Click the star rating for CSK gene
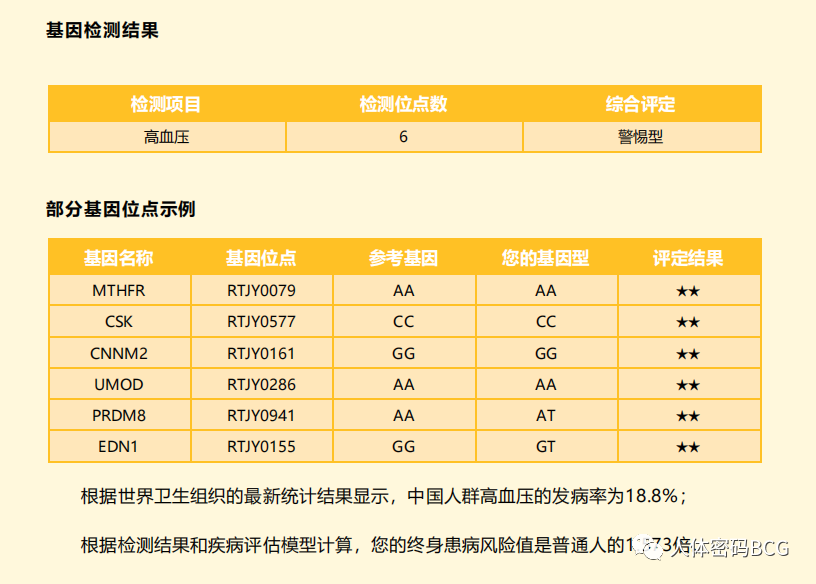The image size is (816, 584). point(690,321)
